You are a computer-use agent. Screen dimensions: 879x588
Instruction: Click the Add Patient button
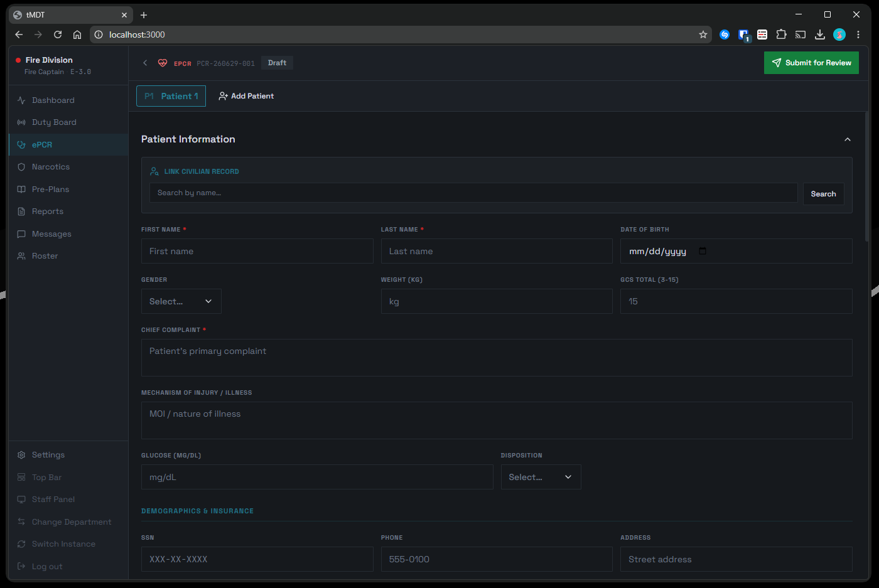[x=246, y=96]
